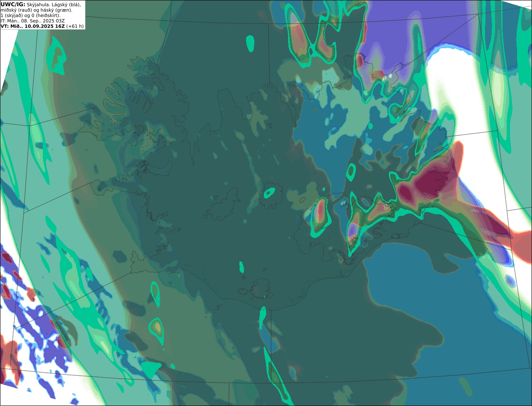Click the 'VT: Mið.. 10.09.2025 16Z' valid time
This screenshot has width=532, height=406.
(x=32, y=26)
